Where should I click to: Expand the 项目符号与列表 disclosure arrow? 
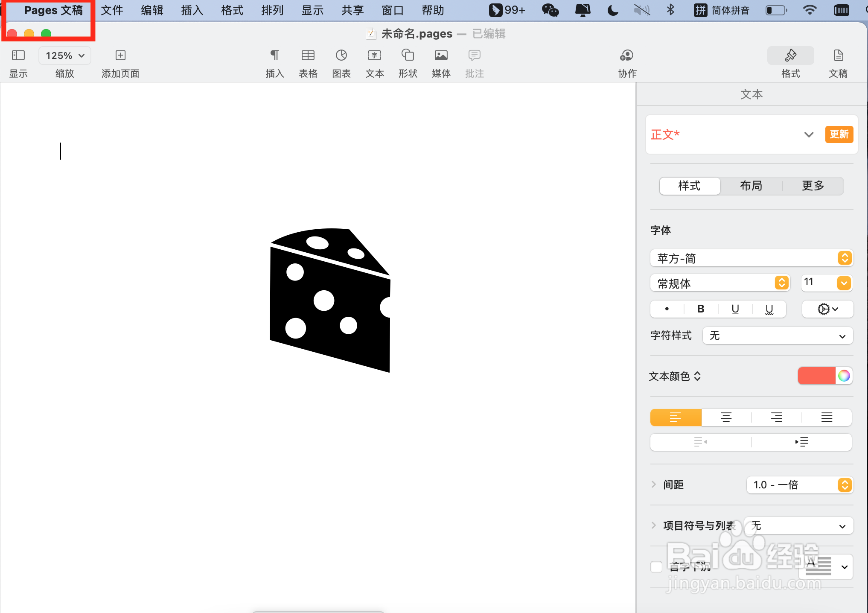tap(654, 525)
